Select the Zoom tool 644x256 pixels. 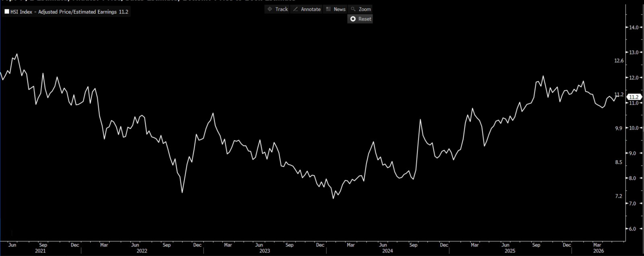click(x=360, y=9)
